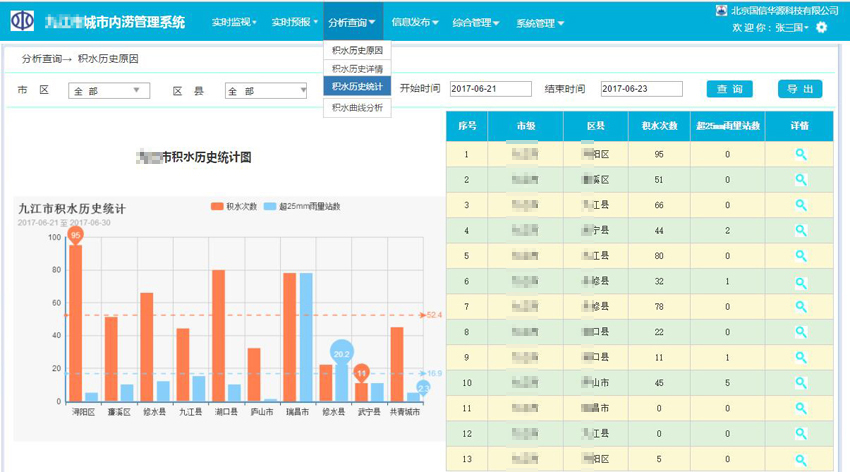The height and width of the screenshot is (472, 850).
Task: Open details magnifier for table row 1
Action: tap(800, 154)
